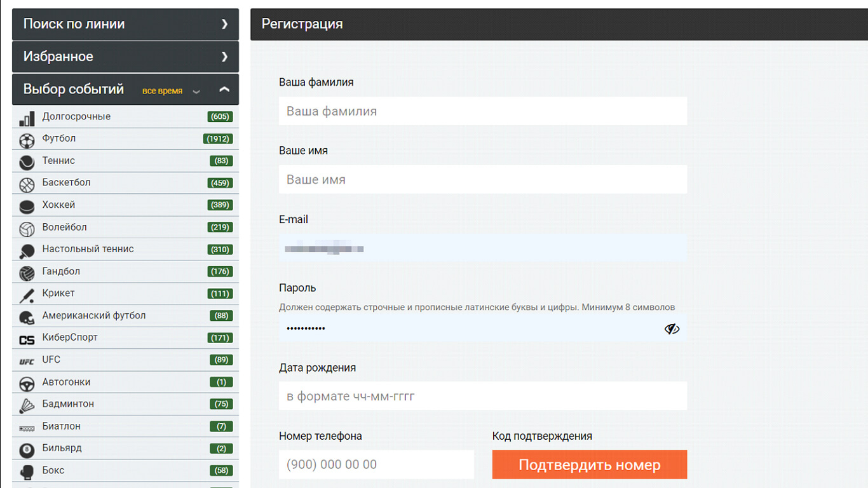Open the Баскетбол category

[125, 183]
